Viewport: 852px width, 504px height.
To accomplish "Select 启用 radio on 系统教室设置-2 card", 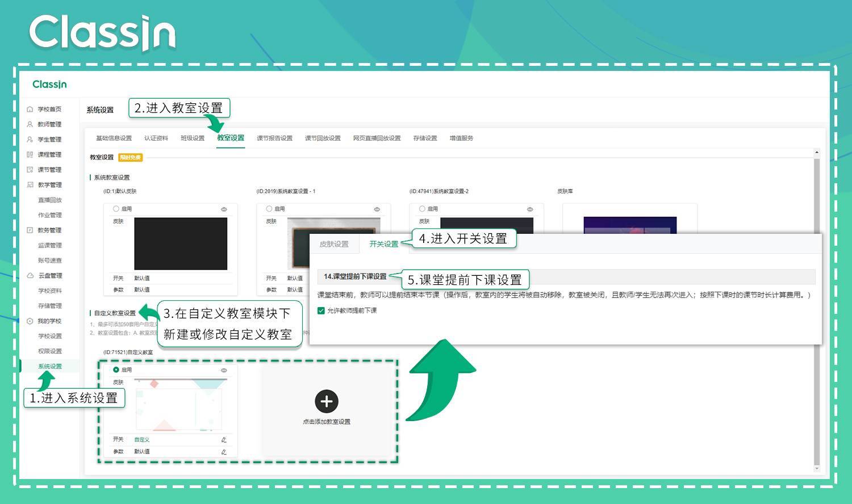I will pos(422,209).
